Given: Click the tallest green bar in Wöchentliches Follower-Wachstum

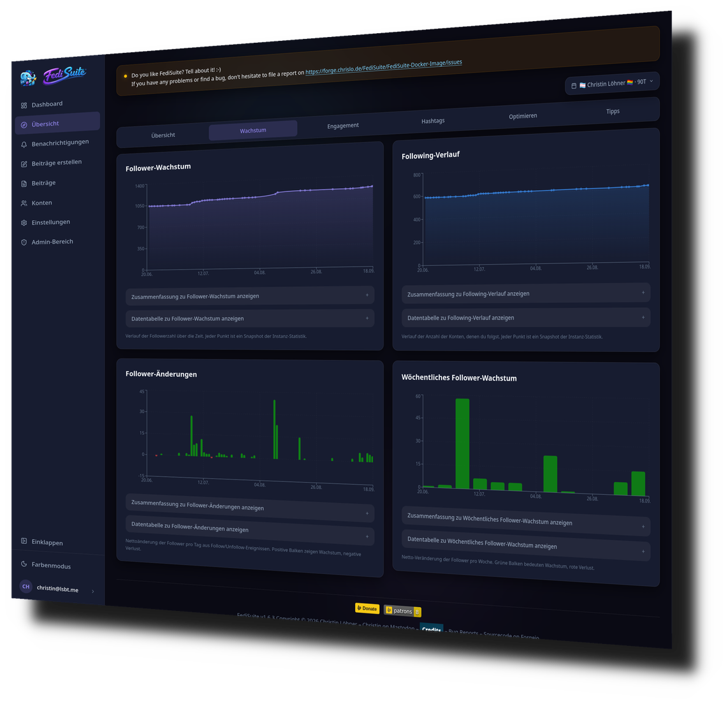Looking at the screenshot, I should 462,443.
